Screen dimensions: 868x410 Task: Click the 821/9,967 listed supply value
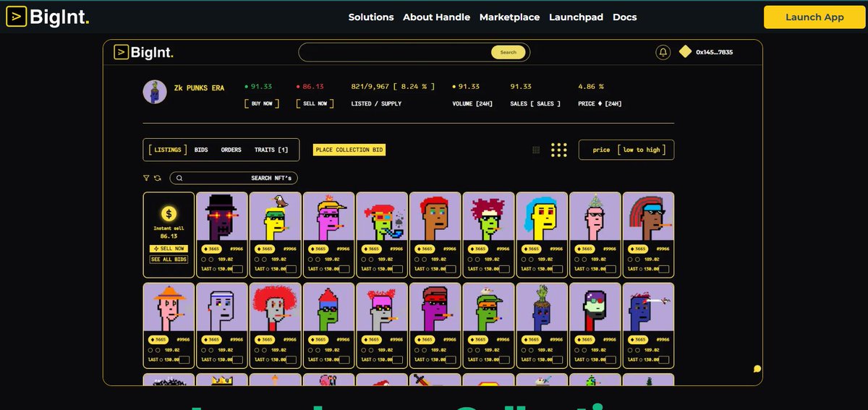393,87
